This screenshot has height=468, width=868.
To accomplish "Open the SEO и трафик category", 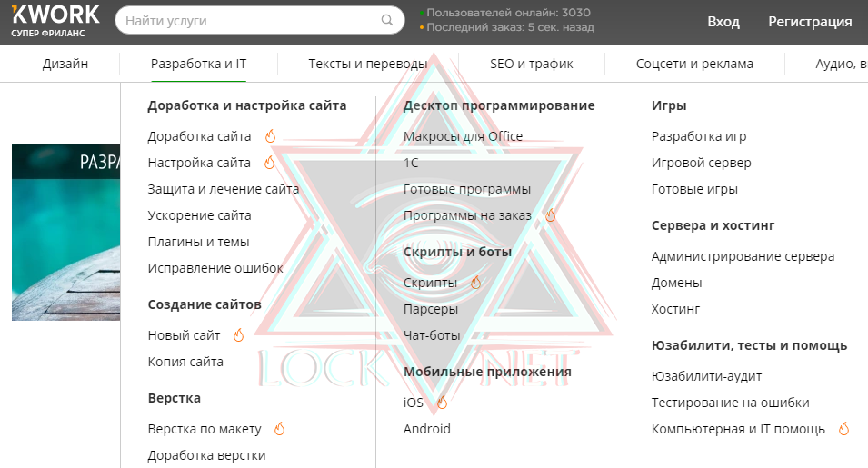I will pyautogui.click(x=532, y=64).
